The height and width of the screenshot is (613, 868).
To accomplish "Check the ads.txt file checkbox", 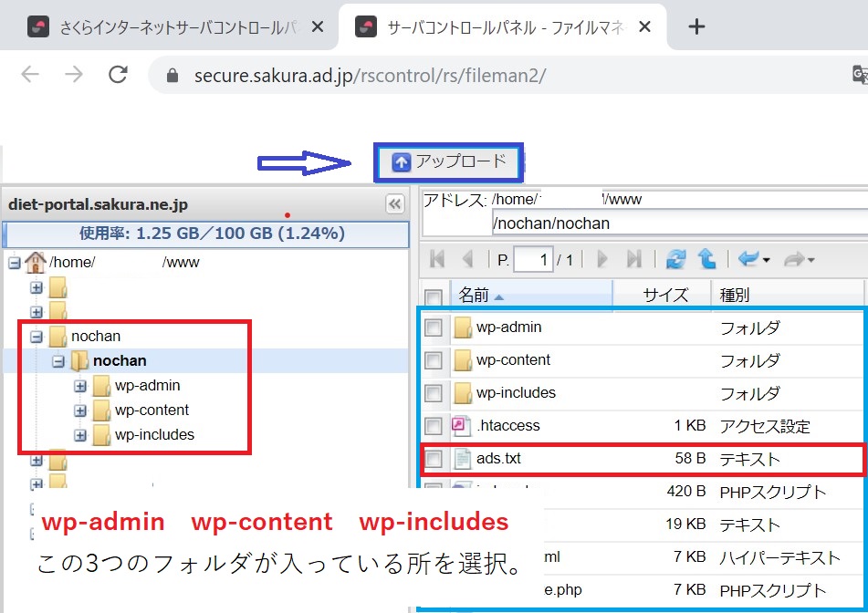I will [x=434, y=459].
